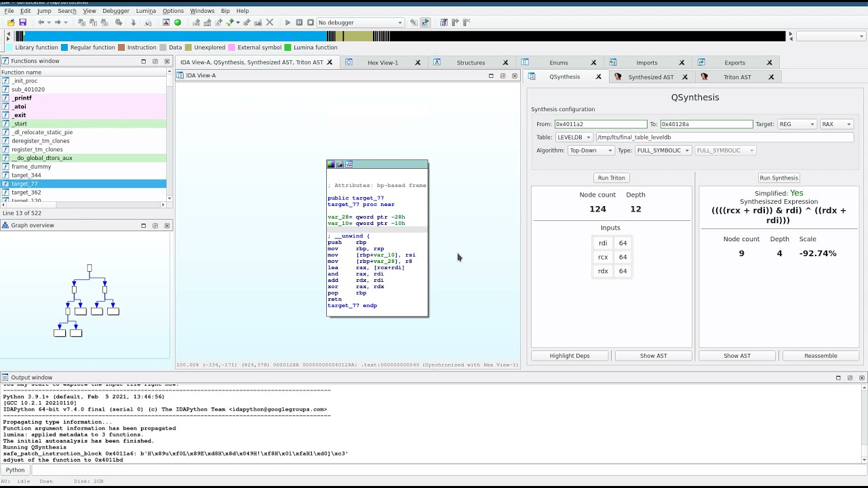
Task: Open the Jump menu
Action: 44,11
